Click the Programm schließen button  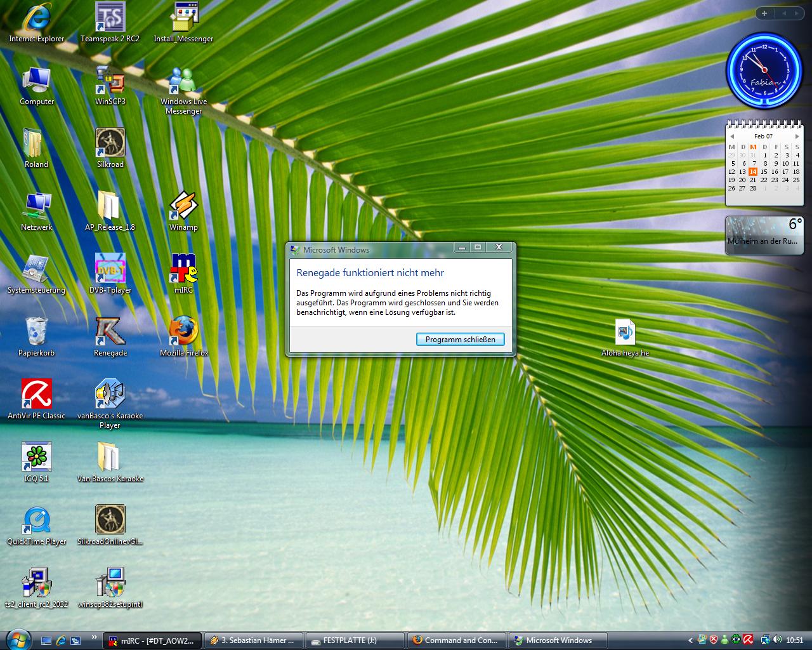click(x=460, y=340)
